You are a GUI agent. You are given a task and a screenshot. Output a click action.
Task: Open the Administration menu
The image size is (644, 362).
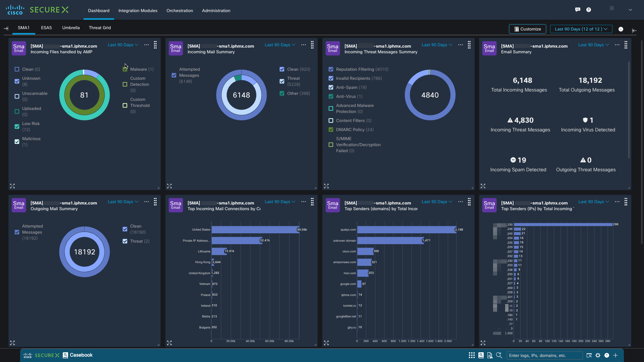click(x=216, y=10)
